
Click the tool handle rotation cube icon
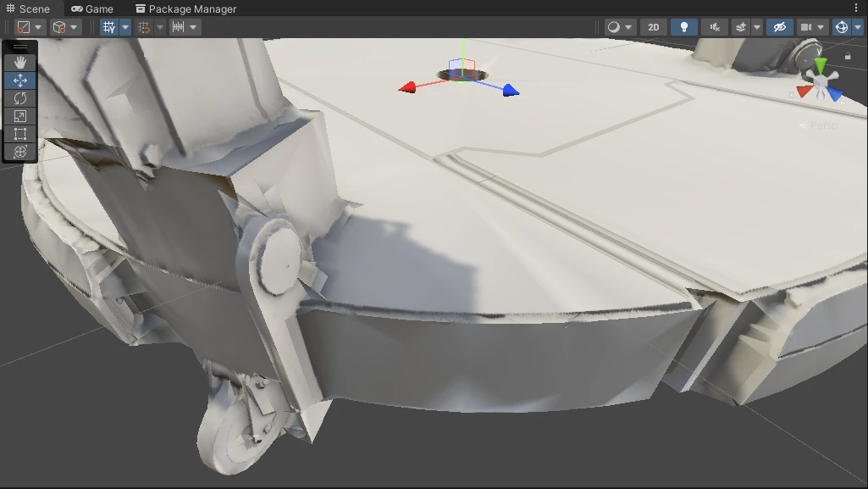pos(58,27)
